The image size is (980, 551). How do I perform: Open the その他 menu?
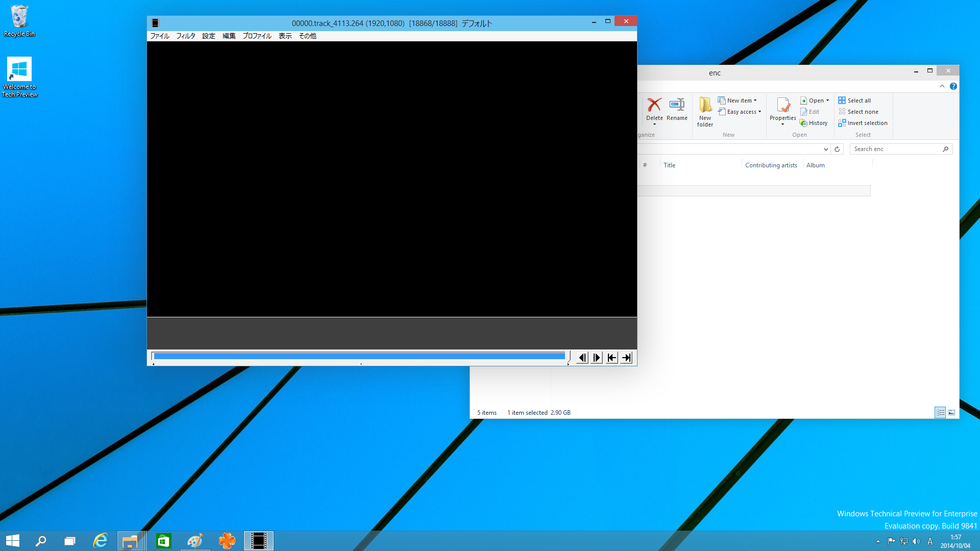point(308,36)
